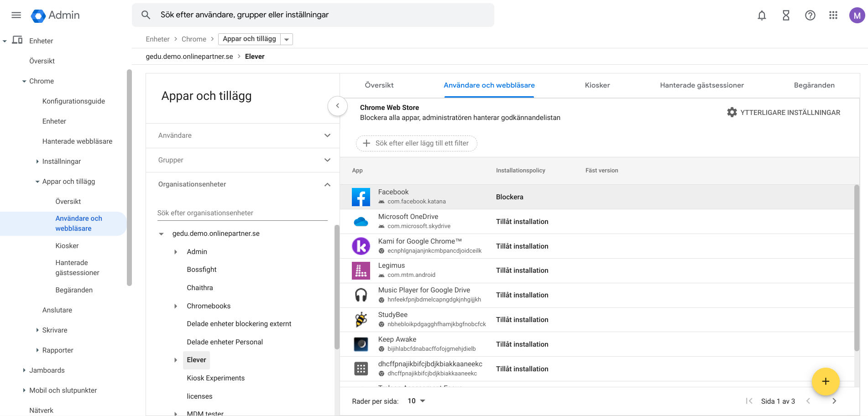
Task: Open Rapporter in the sidebar
Action: pos(58,350)
